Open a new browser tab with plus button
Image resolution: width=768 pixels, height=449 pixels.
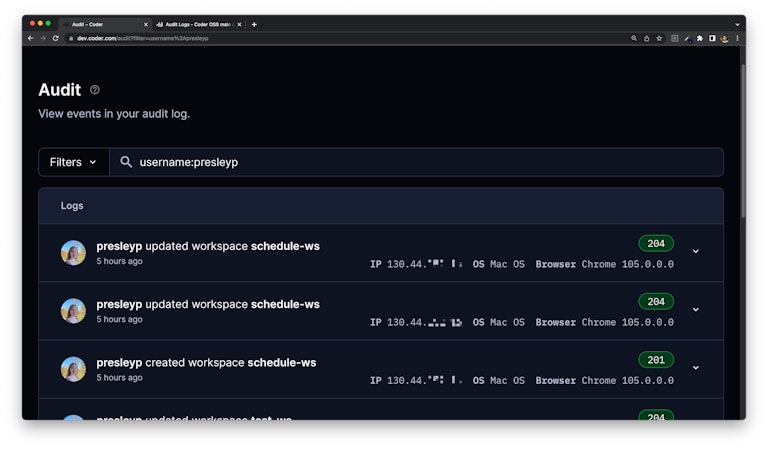pos(254,24)
